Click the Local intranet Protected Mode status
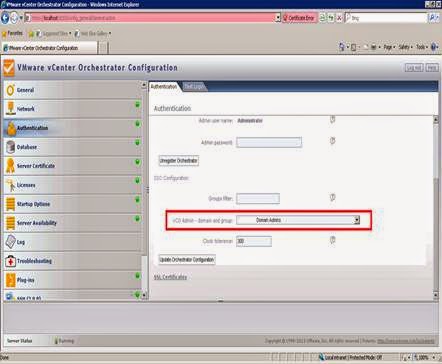 [x=351, y=357]
